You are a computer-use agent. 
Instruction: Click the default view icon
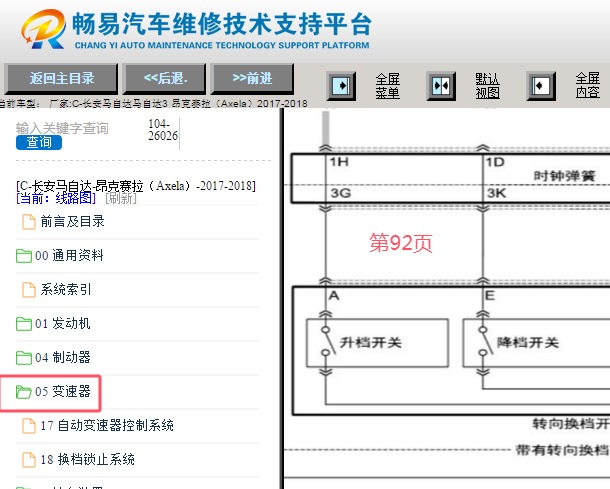click(441, 86)
